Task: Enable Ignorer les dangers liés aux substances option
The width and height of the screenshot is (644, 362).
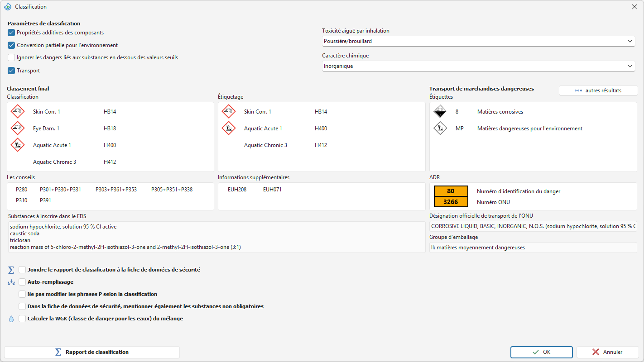Action: 11,57
